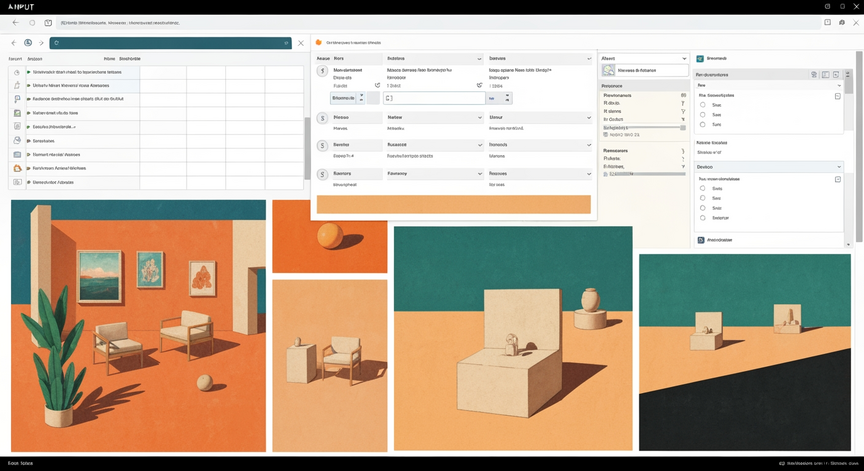
Task: Click the green picture icon in the list sidebar
Action: pyautogui.click(x=17, y=113)
